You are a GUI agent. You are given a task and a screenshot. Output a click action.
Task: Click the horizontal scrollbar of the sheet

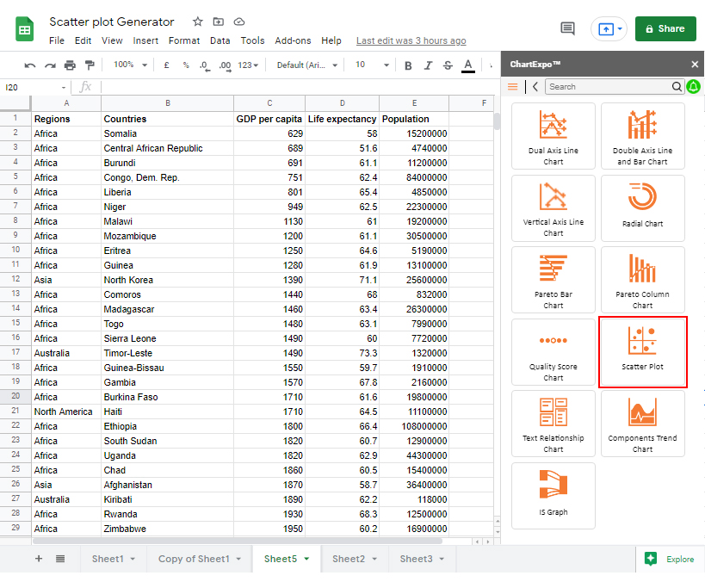coord(238,542)
